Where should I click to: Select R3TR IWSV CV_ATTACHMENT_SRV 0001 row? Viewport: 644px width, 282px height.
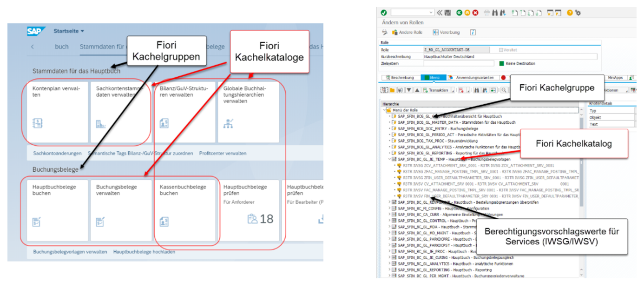482,184
